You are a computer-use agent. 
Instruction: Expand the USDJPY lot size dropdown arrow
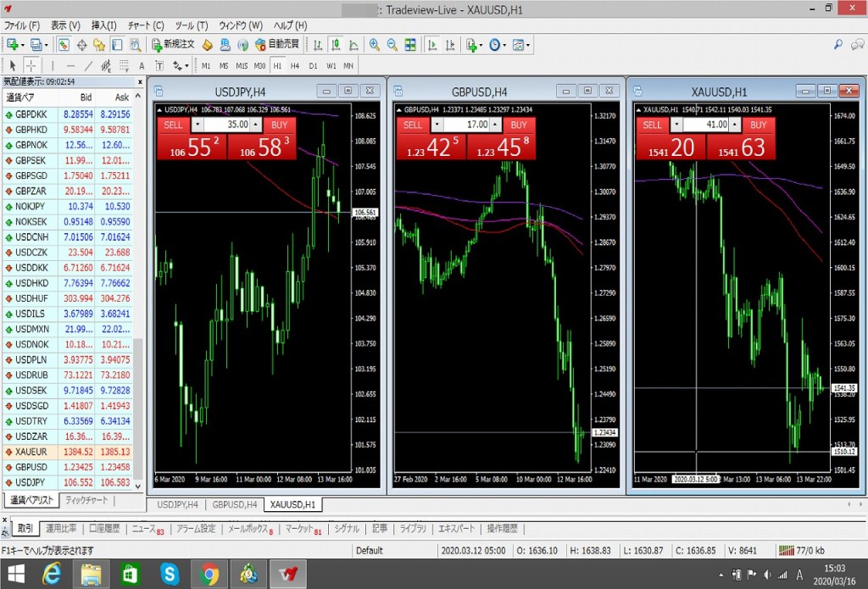point(198,124)
